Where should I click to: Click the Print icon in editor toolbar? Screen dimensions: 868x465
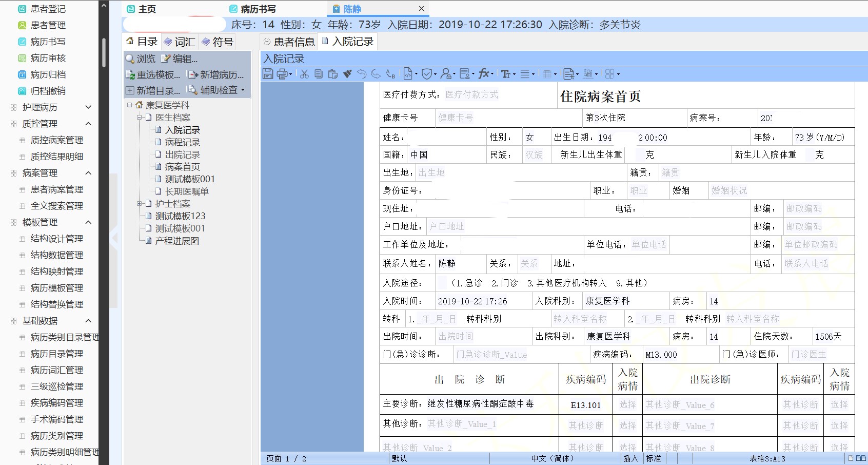coord(282,74)
